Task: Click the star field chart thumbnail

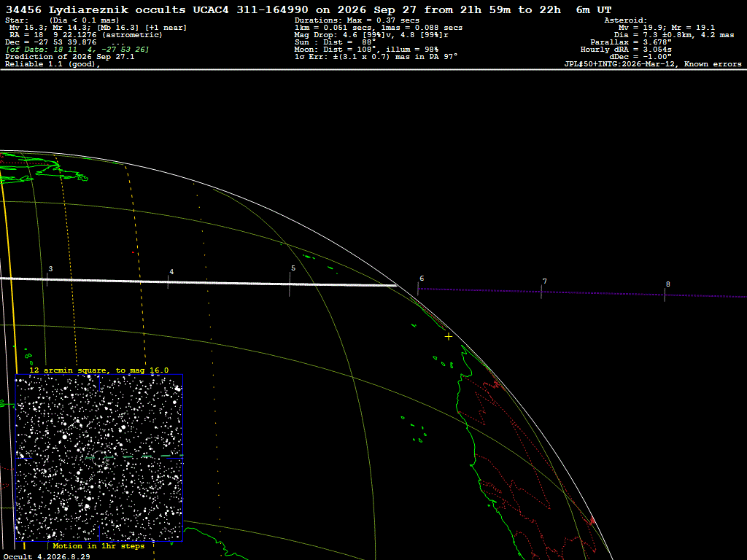Action: [x=99, y=458]
